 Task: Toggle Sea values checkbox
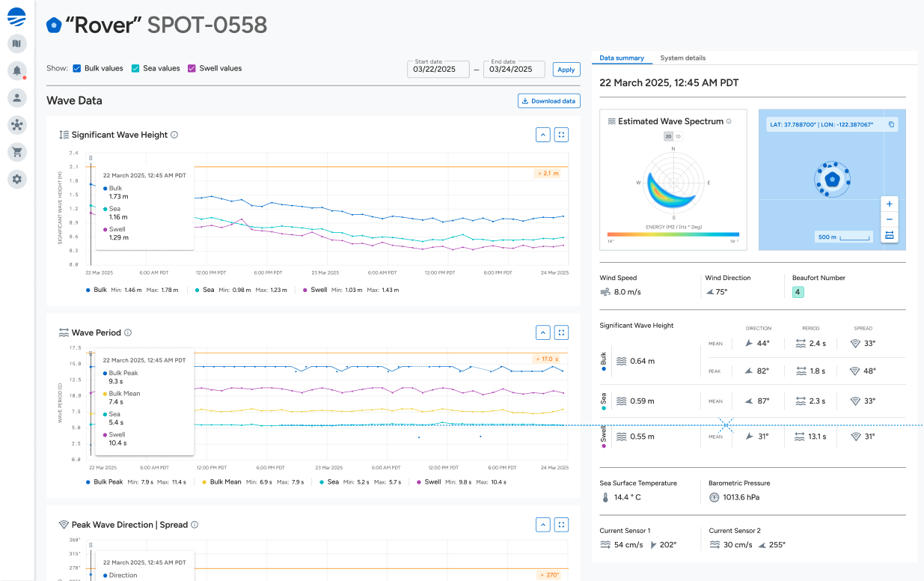[x=135, y=68]
